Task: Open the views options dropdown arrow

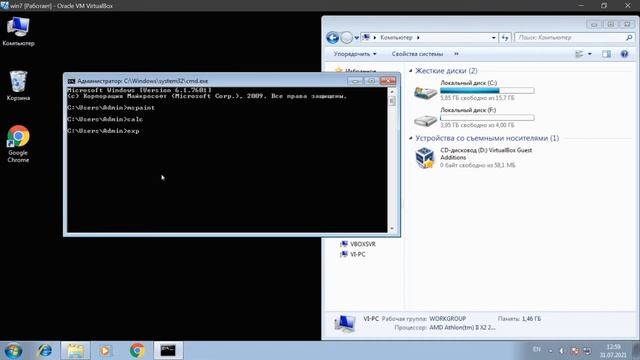Action: tap(589, 54)
